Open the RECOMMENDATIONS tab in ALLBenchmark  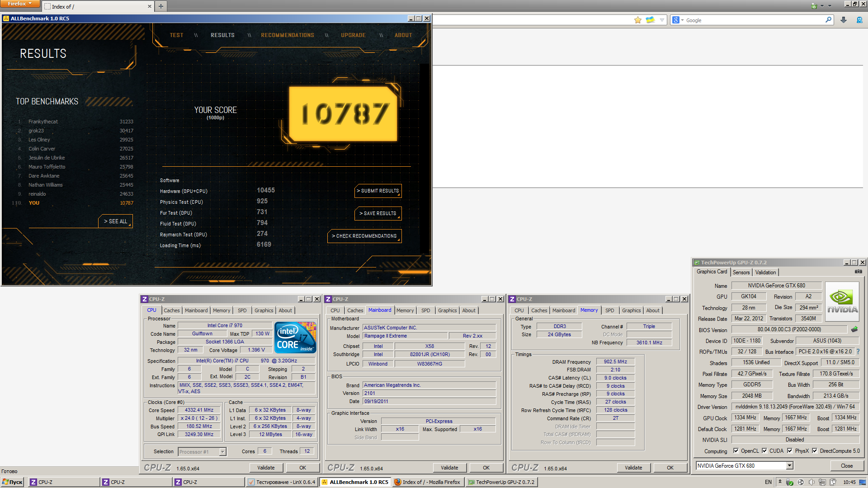coord(287,35)
